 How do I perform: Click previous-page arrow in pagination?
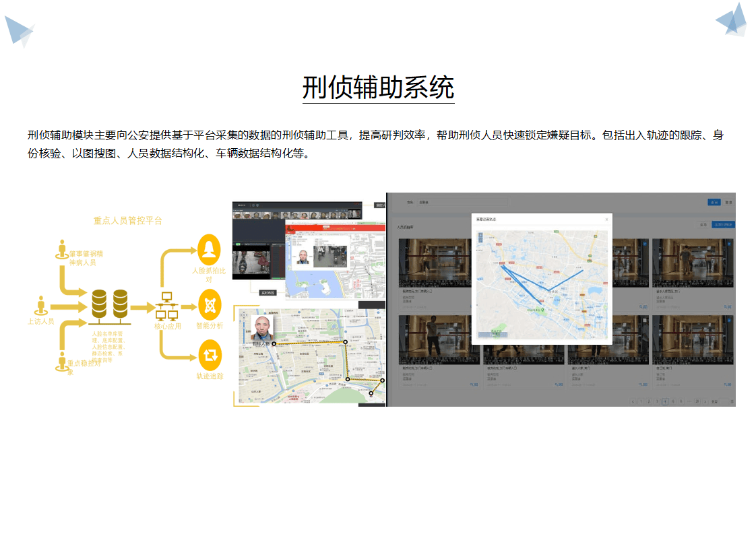coord(633,401)
